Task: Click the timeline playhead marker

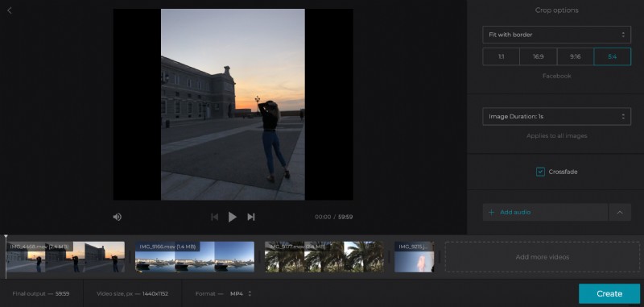Action: point(6,237)
